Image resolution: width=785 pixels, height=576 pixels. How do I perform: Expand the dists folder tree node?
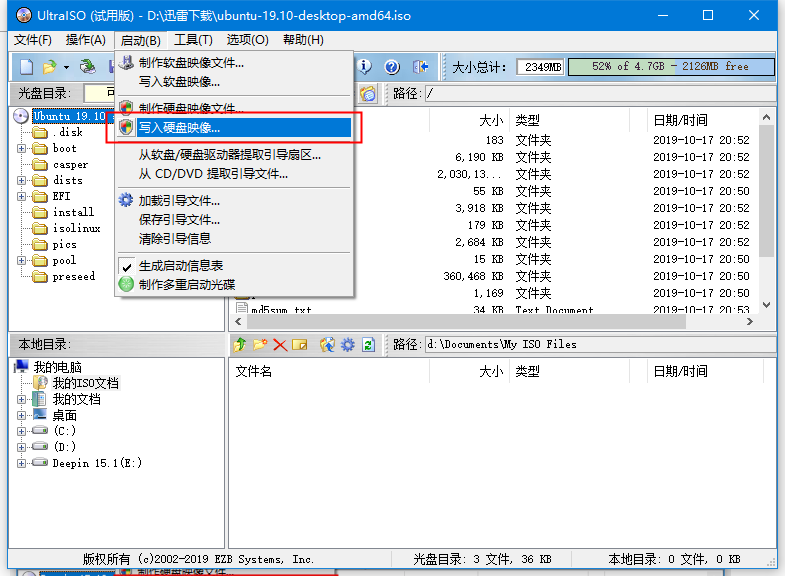coord(22,180)
